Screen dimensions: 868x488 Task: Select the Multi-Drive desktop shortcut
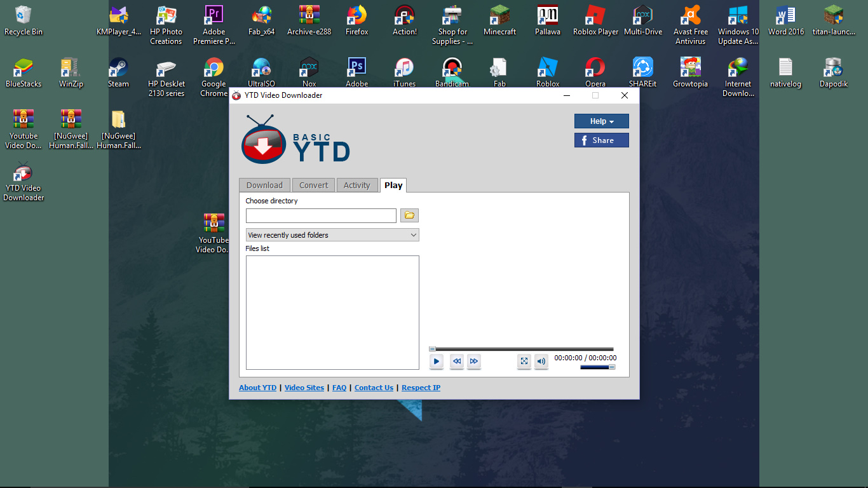tap(643, 21)
